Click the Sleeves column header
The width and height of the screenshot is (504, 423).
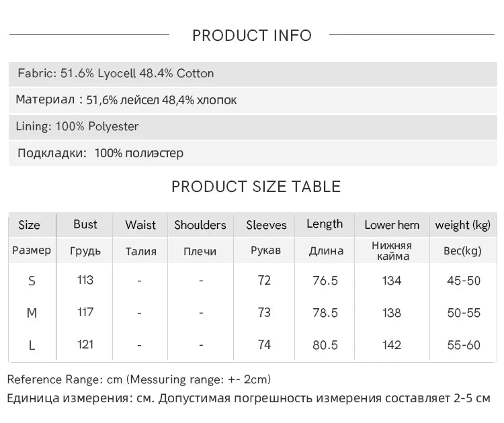(x=266, y=225)
